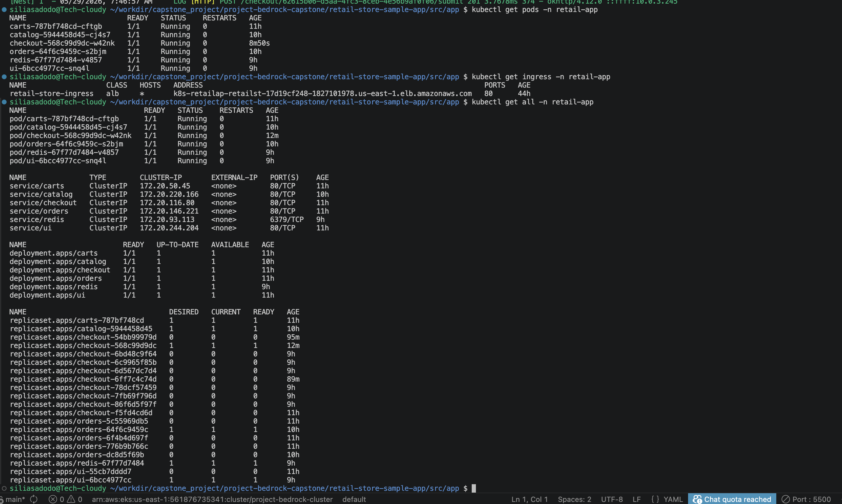Viewport: 842px width, 504px height.
Task: Click the command dot for kubectl get ingress
Action: [x=4, y=77]
